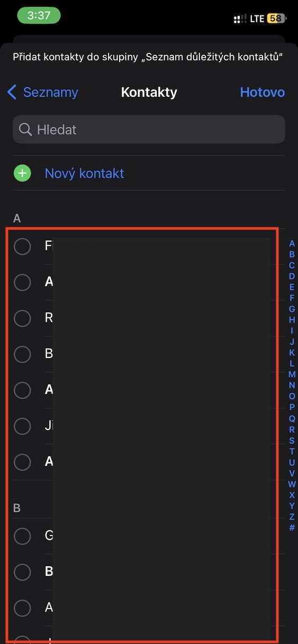Select the contact circle for name starting with J

pyautogui.click(x=22, y=426)
